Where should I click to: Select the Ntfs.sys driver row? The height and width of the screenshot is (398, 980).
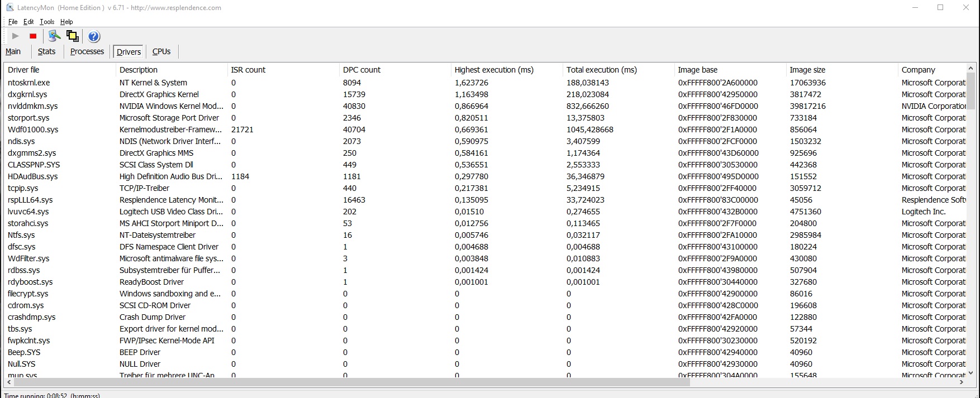486,235
